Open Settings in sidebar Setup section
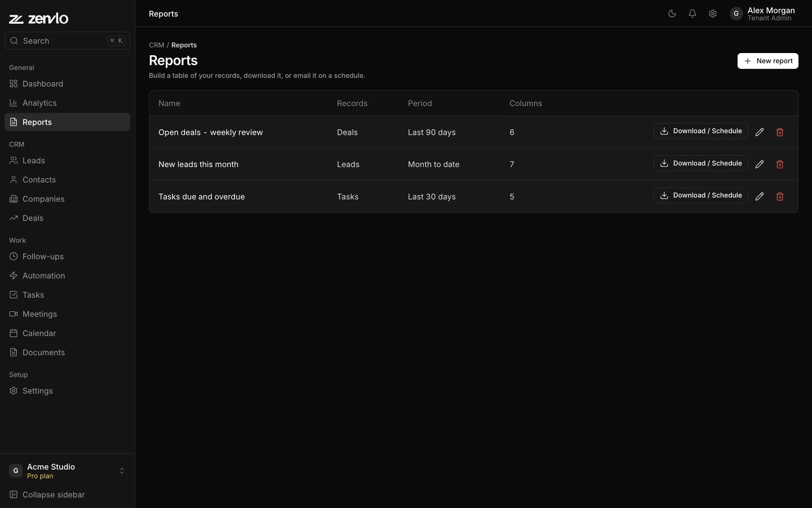Image resolution: width=812 pixels, height=508 pixels. [67, 391]
